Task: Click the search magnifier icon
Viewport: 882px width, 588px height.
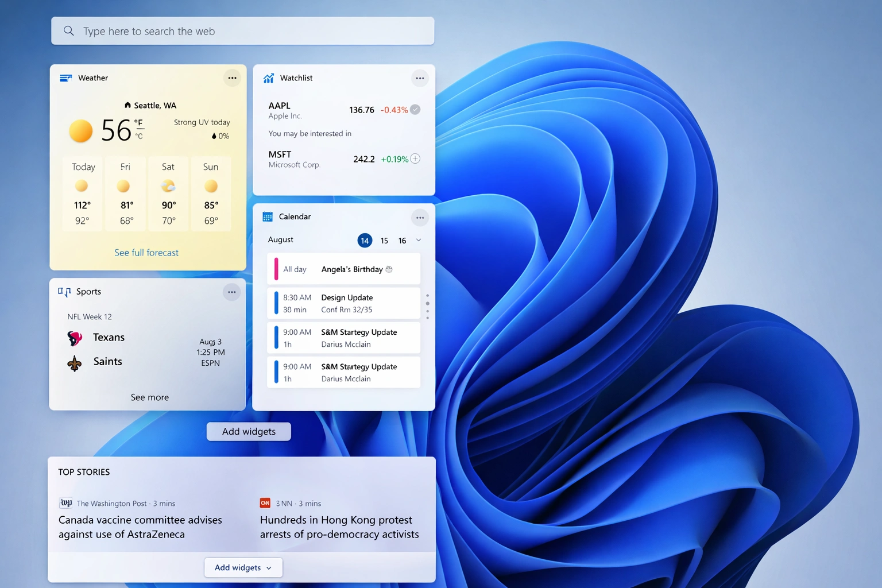Action: (69, 30)
